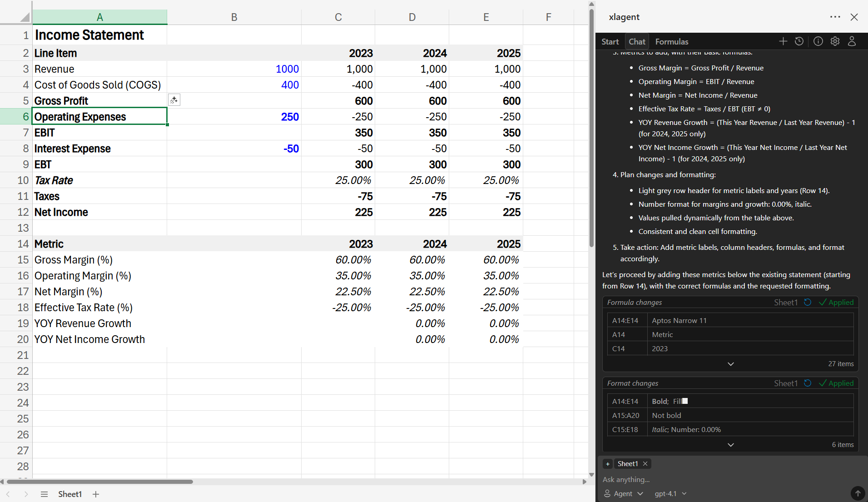Select 2025 Effective Tax Rate -25.00% cell
Image resolution: width=868 pixels, height=502 pixels.
[486, 307]
